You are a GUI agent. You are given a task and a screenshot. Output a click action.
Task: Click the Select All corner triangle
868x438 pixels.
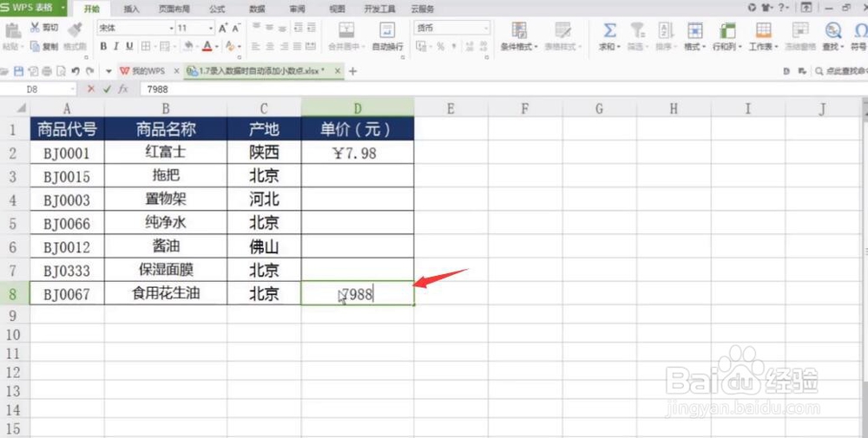(21, 108)
